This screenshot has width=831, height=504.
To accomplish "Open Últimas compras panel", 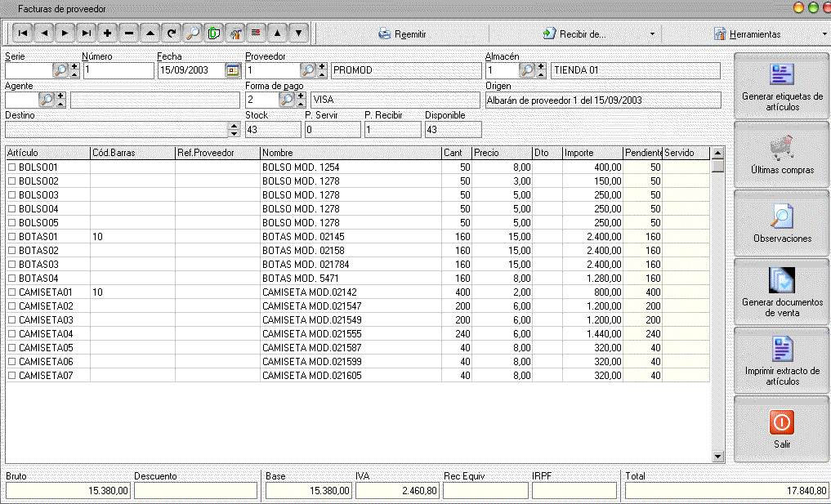I will 781,154.
